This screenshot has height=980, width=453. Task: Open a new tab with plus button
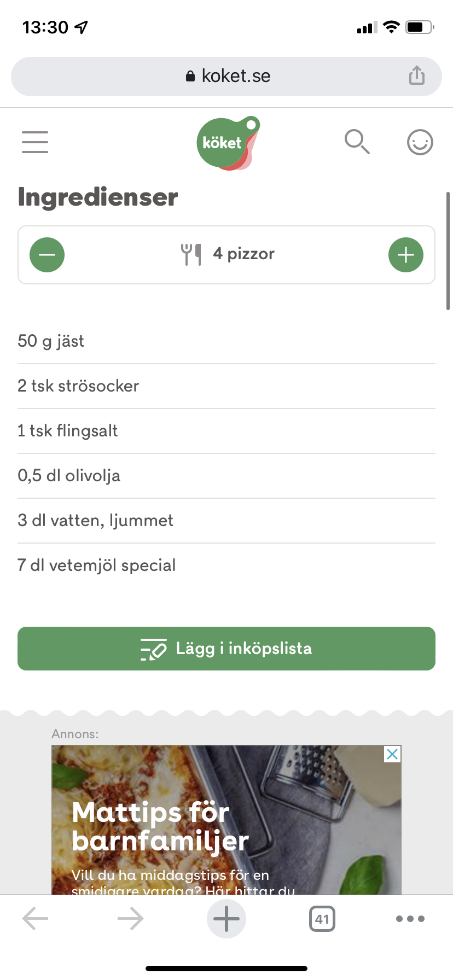(x=226, y=919)
